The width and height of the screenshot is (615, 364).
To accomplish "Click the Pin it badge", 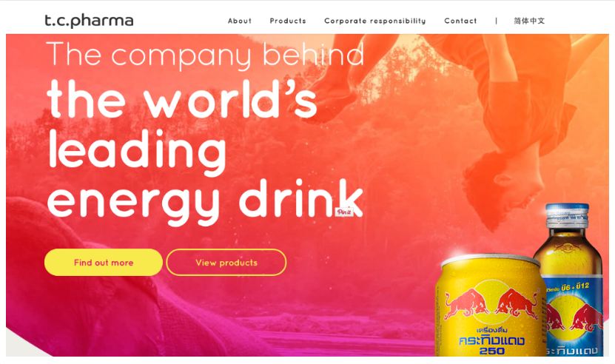I will 344,212.
